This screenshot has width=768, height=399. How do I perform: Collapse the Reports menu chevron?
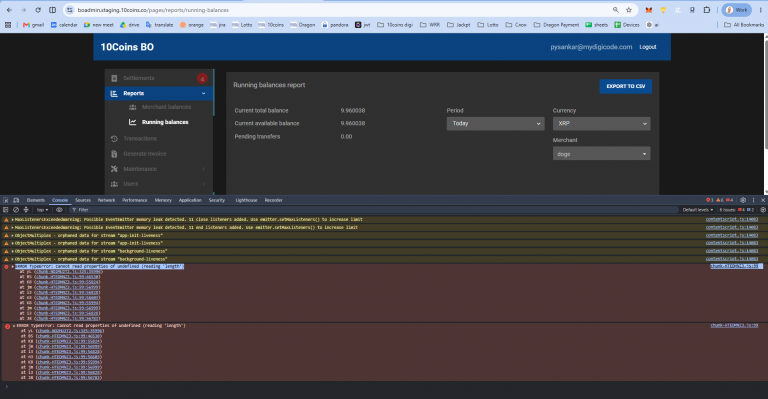(x=204, y=94)
